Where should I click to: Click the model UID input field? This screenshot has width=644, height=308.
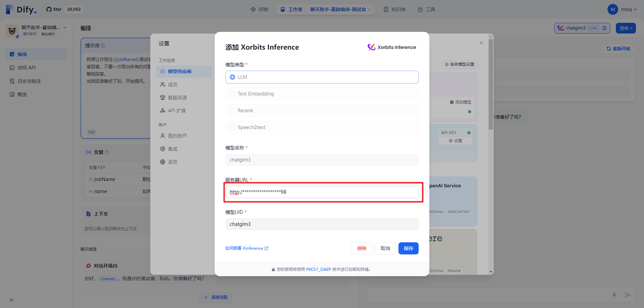[x=321, y=224]
